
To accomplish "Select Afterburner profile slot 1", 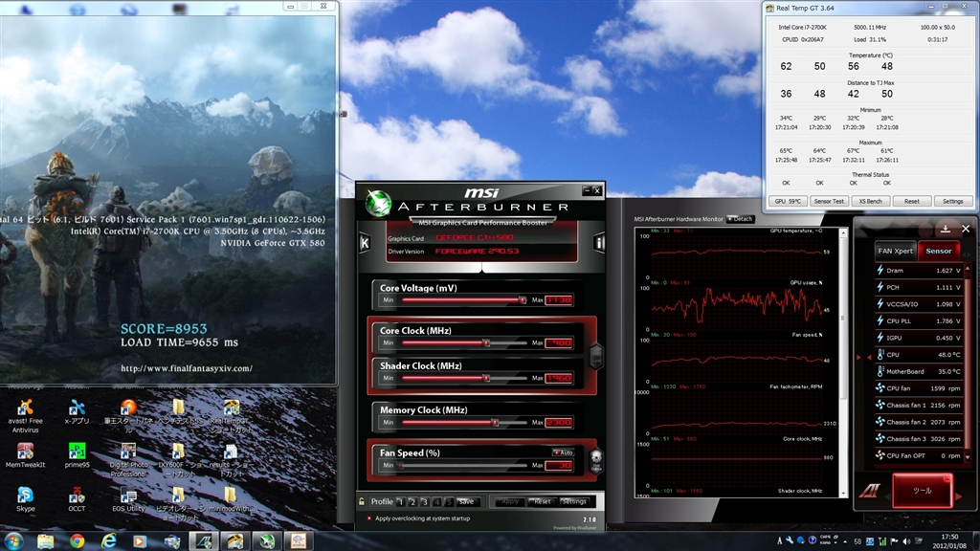I will [401, 501].
